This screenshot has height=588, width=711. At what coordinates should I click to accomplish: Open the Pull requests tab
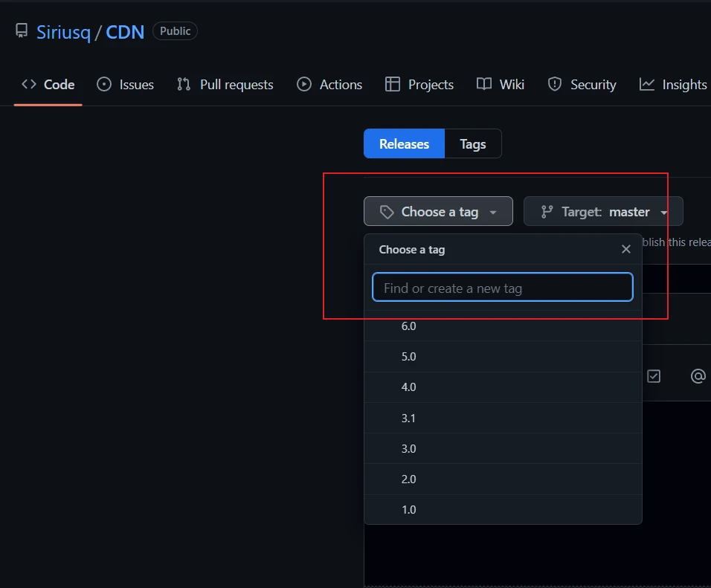pos(225,84)
